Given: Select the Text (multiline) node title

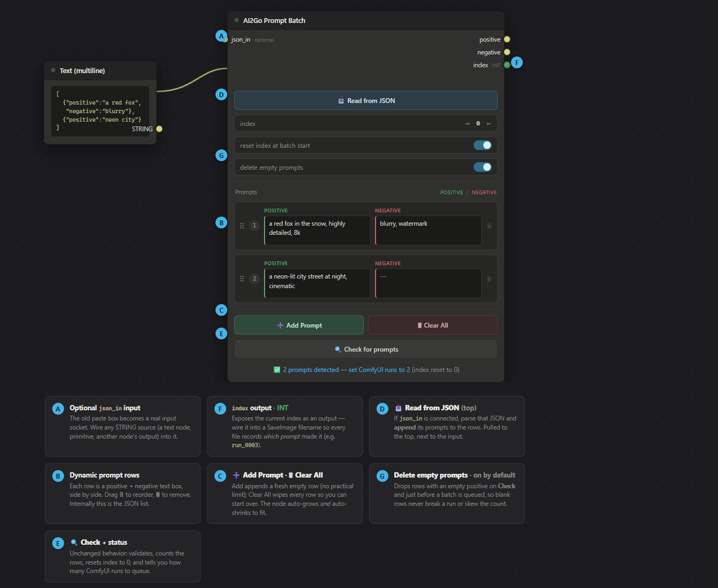Looking at the screenshot, I should (82, 71).
